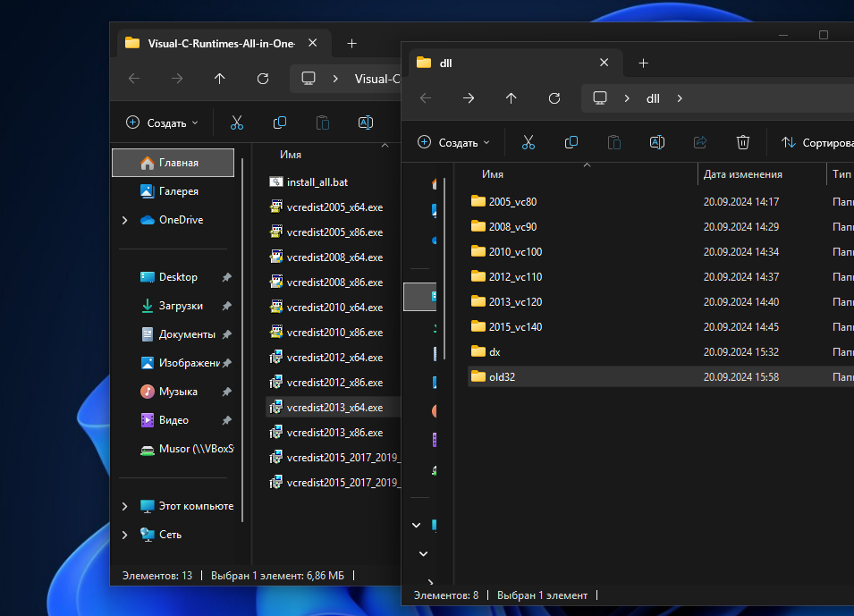Go up one level in Visual-C-Runtimes window
854x616 pixels.
(x=219, y=79)
